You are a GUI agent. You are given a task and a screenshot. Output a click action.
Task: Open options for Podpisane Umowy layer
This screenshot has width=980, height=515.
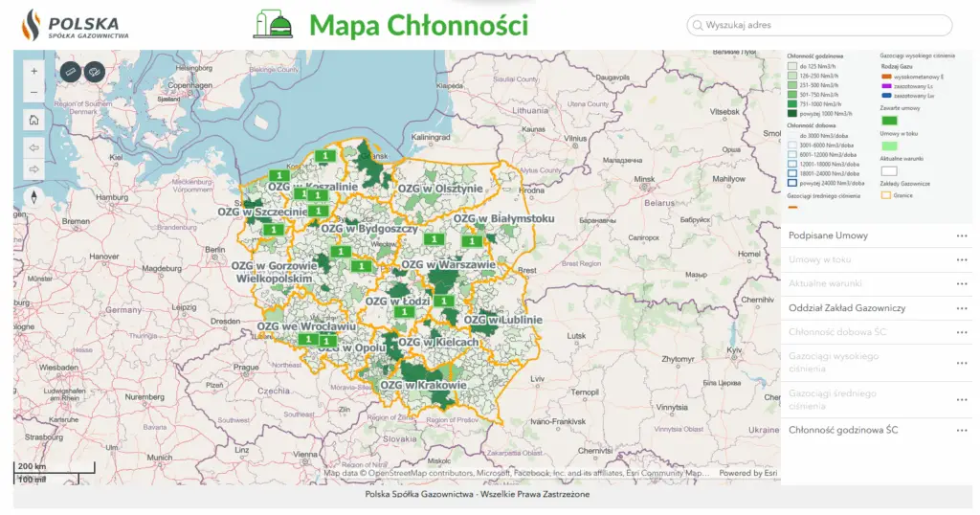(962, 235)
